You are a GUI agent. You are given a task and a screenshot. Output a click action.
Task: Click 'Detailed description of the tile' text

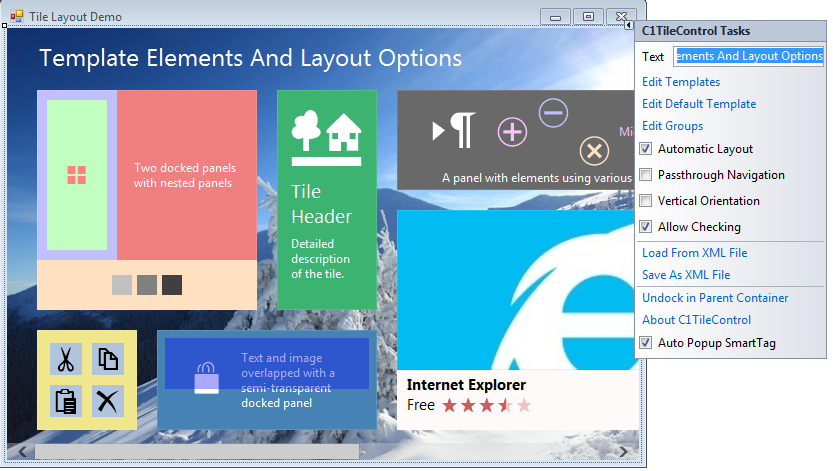(x=320, y=259)
